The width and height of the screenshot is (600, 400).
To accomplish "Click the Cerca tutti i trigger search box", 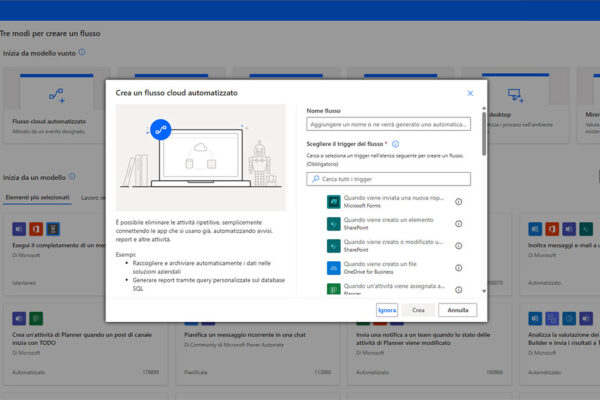I will (388, 179).
